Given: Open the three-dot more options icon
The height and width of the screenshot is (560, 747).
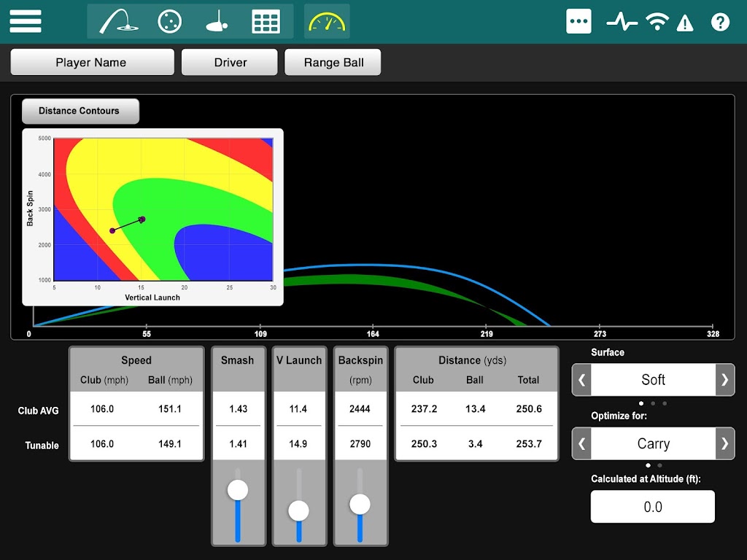Looking at the screenshot, I should pos(578,21).
